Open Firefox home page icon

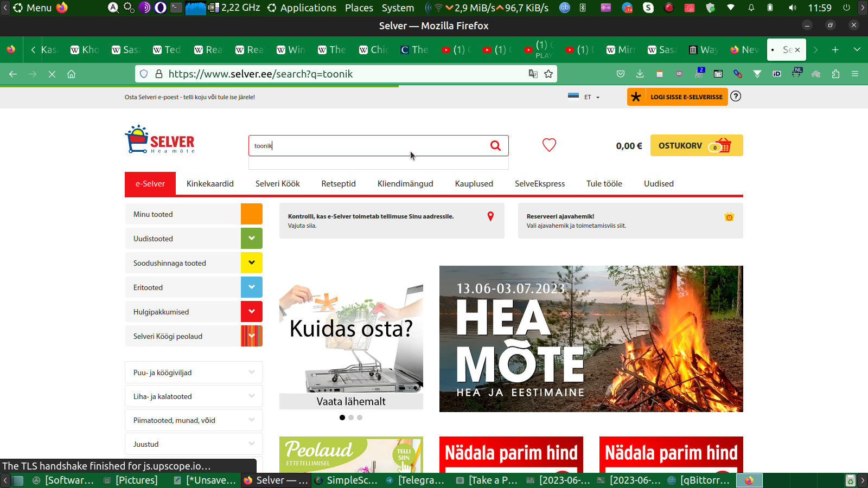click(71, 74)
